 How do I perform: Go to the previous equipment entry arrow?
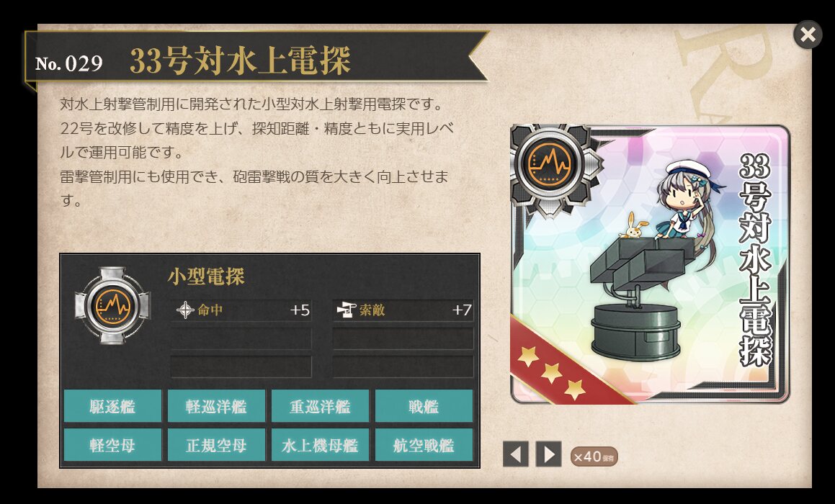(x=516, y=454)
